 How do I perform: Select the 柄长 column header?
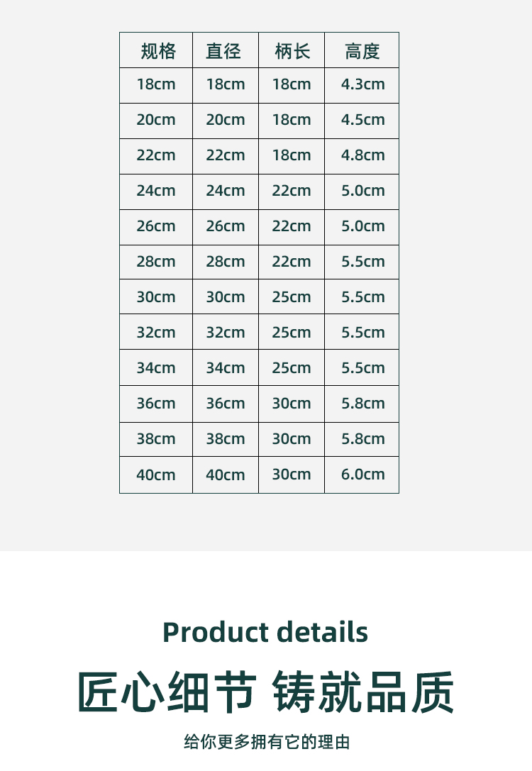(292, 51)
